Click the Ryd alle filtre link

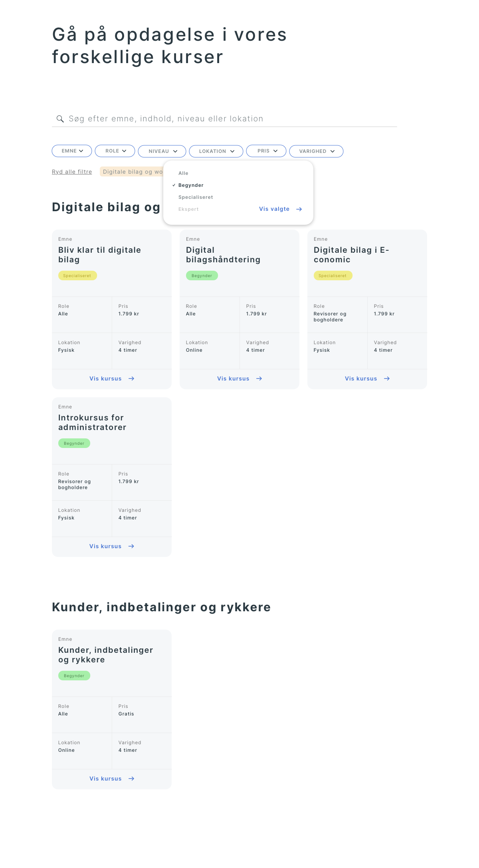pos(72,172)
